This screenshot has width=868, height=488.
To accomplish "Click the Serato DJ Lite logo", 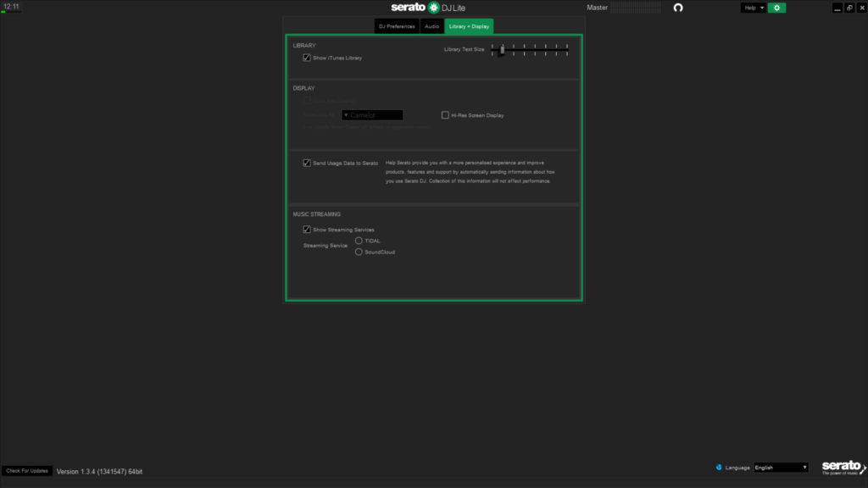I will [x=428, y=8].
